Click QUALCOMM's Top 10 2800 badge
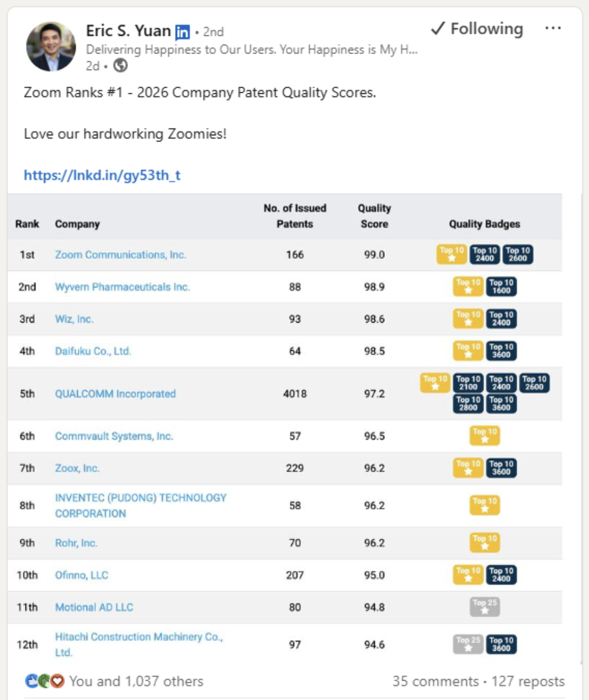The height and width of the screenshot is (700, 589). (x=468, y=404)
